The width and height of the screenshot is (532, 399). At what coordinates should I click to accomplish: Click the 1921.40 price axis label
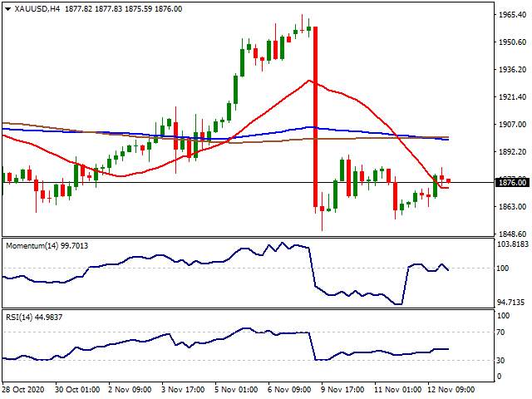point(512,97)
